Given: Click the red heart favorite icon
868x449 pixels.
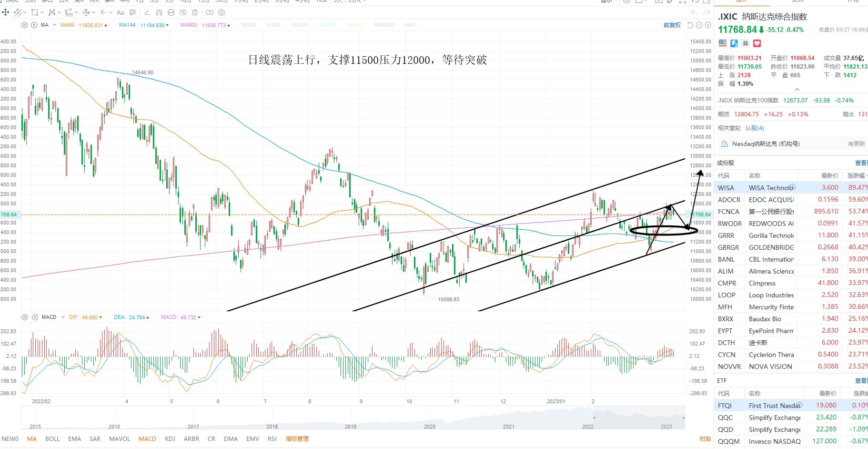Looking at the screenshot, I should point(757,43).
